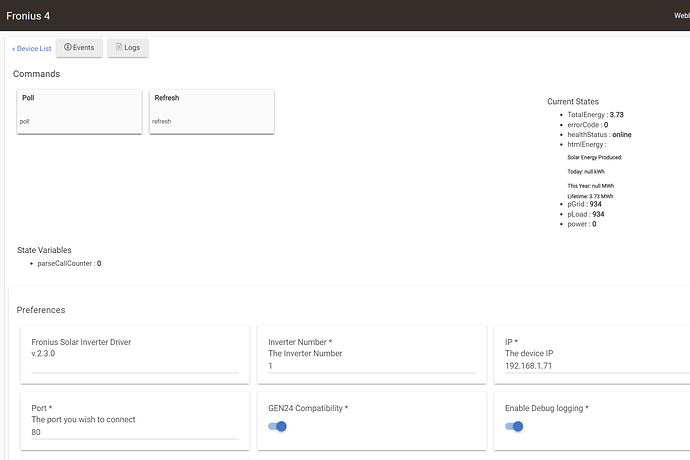Click the htmlEnergy state label
The image size is (690, 460).
click(587, 144)
